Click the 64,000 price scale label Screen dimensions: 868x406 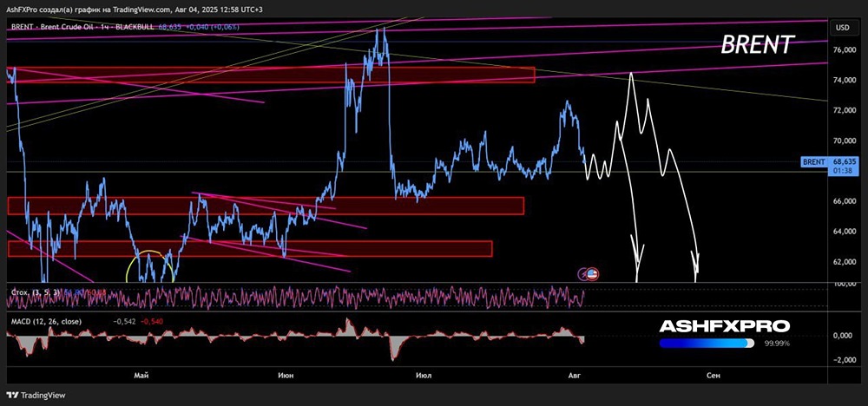[843, 232]
